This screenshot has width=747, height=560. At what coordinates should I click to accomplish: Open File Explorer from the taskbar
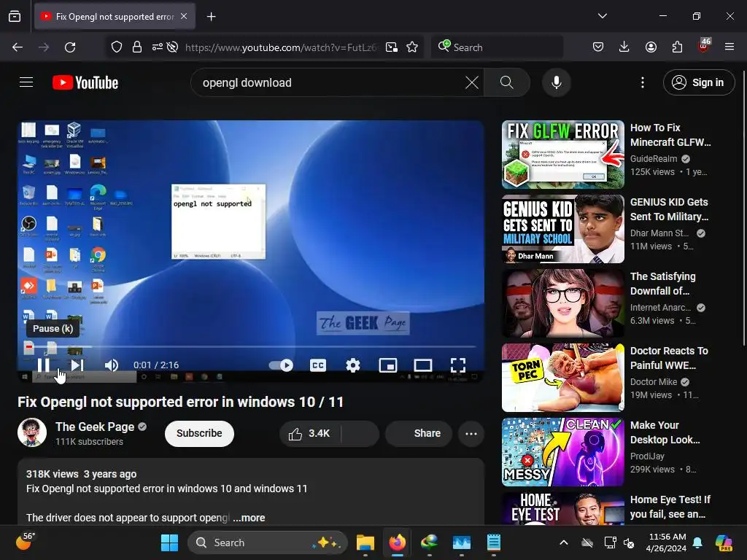click(x=365, y=542)
